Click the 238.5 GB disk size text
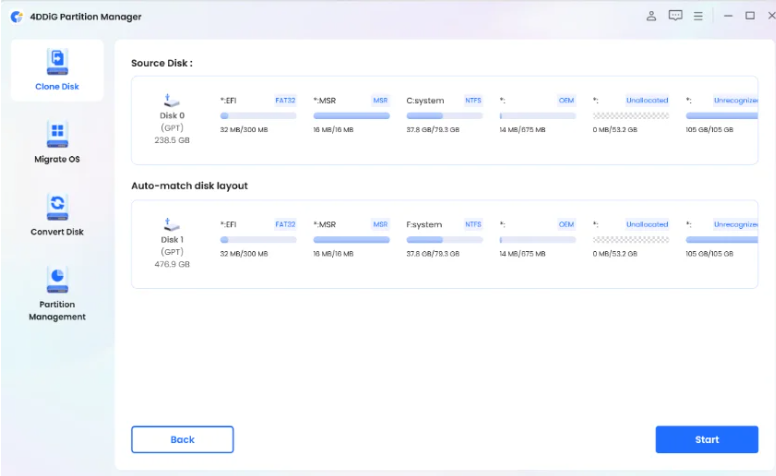Viewport: 776px width, 476px height. (172, 140)
